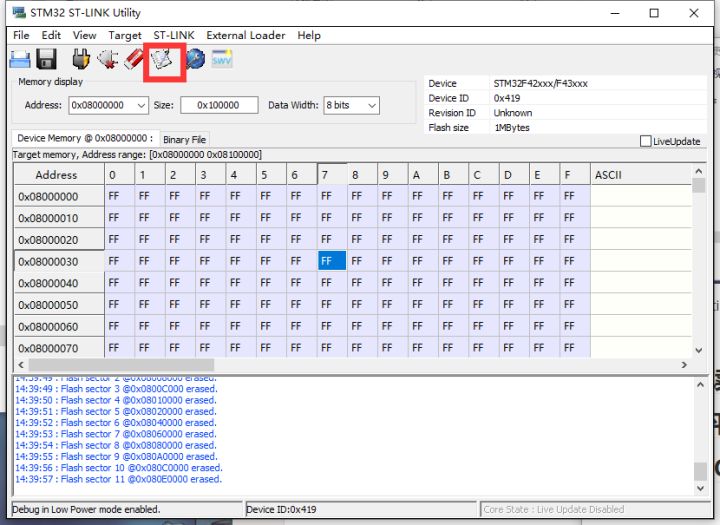Image resolution: width=720 pixels, height=525 pixels.
Task: Click Target memory address range label
Action: point(137,155)
